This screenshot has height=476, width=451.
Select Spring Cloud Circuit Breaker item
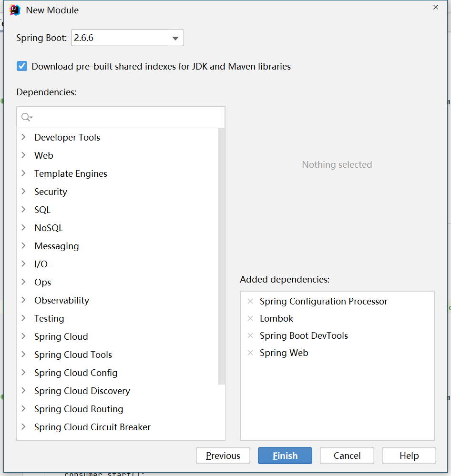92,427
